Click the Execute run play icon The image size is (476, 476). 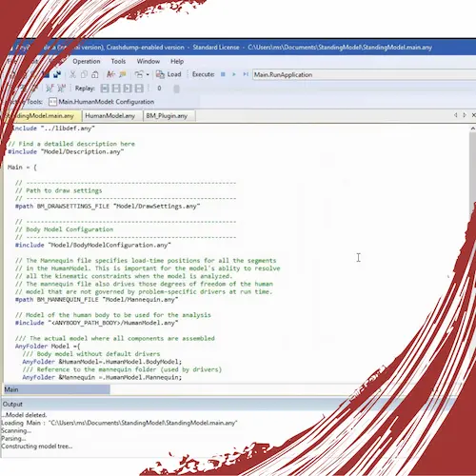(x=234, y=74)
